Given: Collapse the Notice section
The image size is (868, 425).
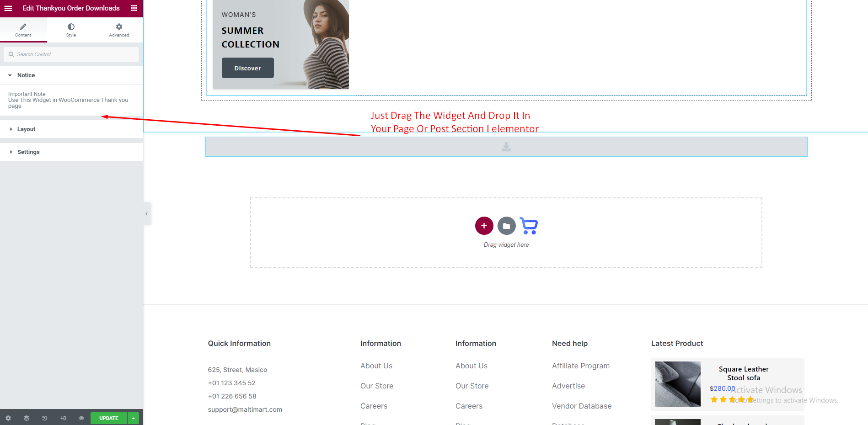Looking at the screenshot, I should [x=26, y=75].
